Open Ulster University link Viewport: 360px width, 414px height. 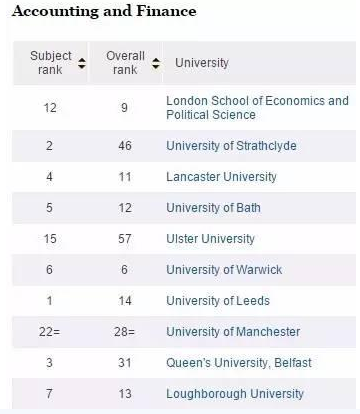tap(210, 239)
